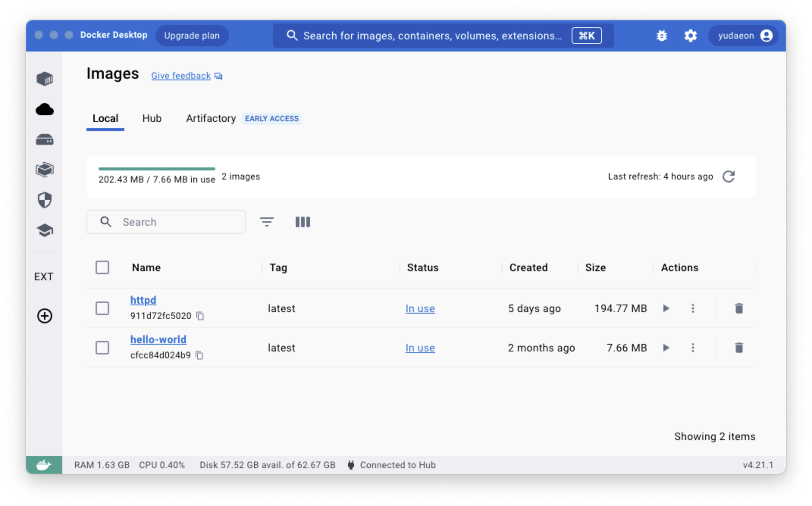Click the 7.66 MB size cell
The height and width of the screenshot is (506, 812).
pos(627,348)
